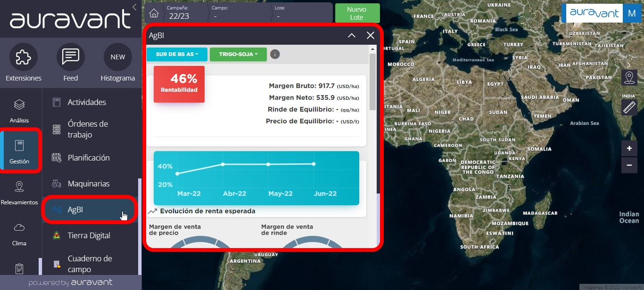This screenshot has width=644, height=290.
Task: Click the AgBI panel scrollbar thumb
Action: click(372, 82)
